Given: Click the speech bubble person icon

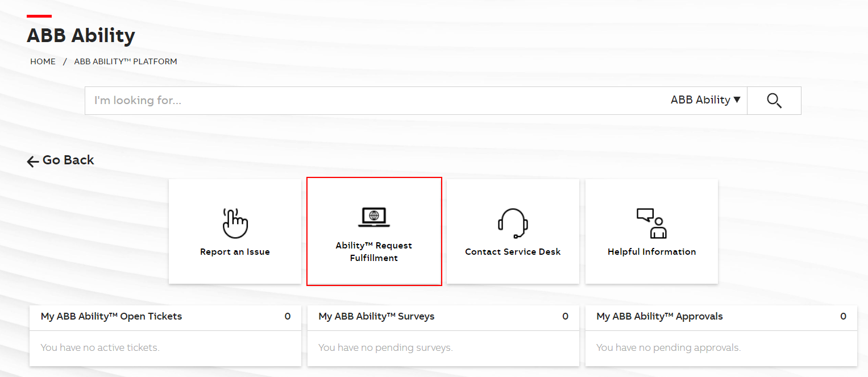Looking at the screenshot, I should [651, 223].
